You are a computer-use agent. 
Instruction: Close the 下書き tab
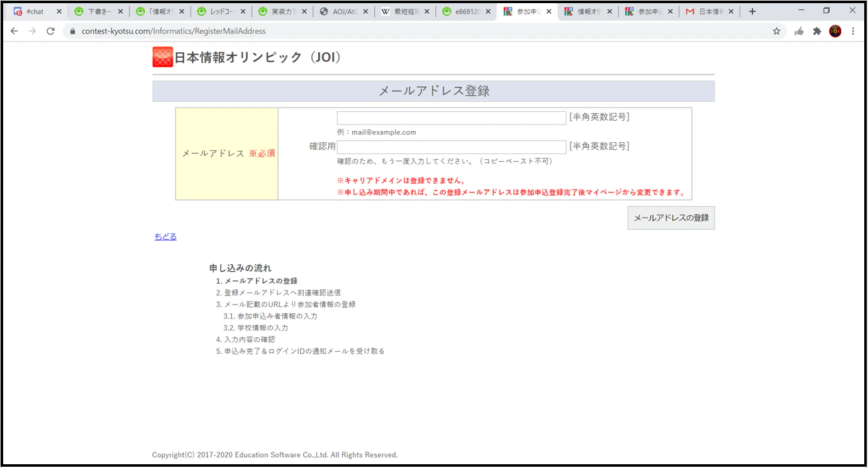pyautogui.click(x=120, y=11)
